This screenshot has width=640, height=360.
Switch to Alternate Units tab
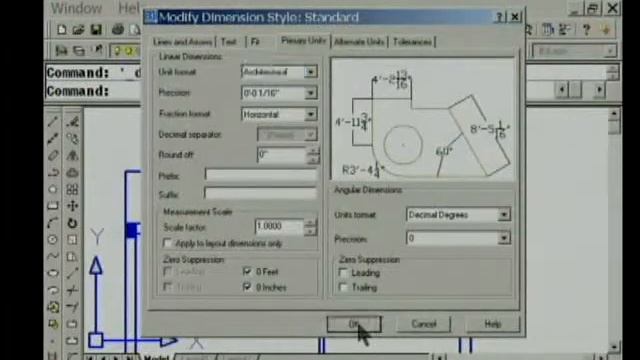point(359,42)
